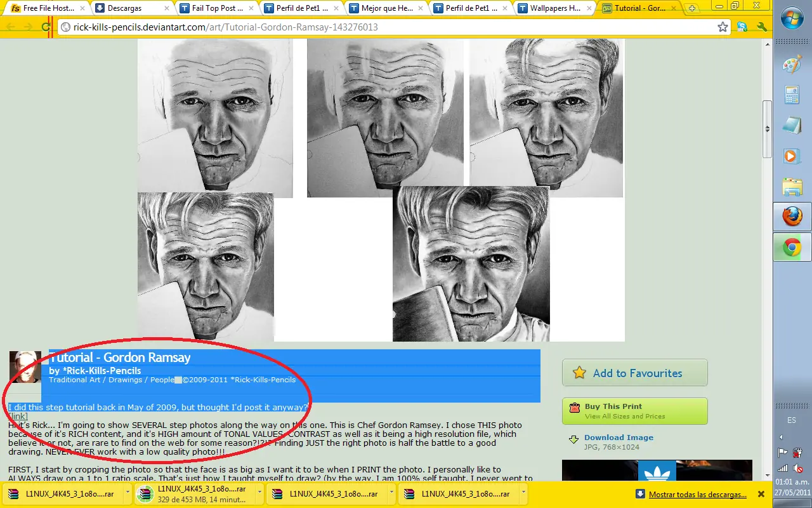
Task: Click the URL address bar field
Action: 393,27
